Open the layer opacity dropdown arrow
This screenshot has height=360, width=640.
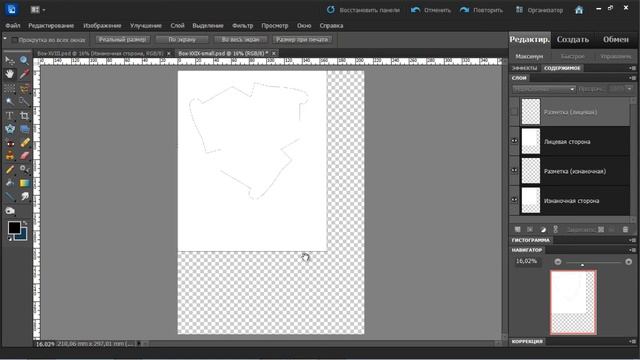click(x=629, y=89)
